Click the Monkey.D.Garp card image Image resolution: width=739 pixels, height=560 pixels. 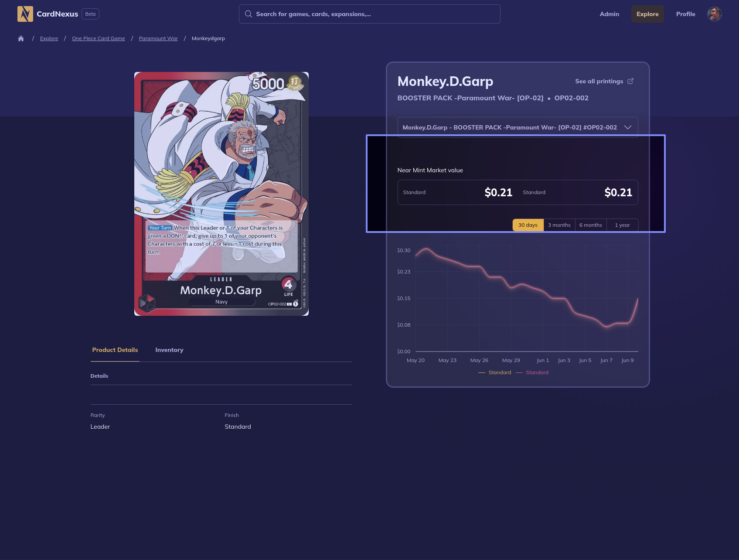[x=221, y=194]
